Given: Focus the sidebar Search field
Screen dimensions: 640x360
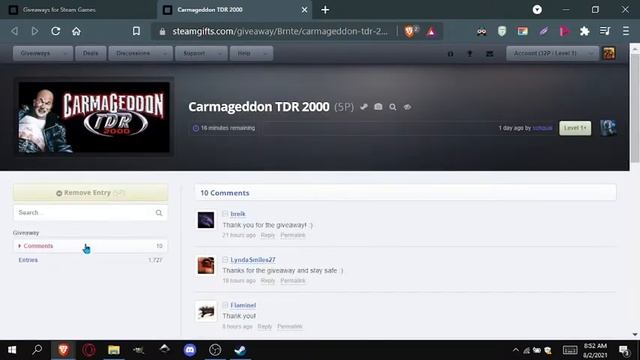Looking at the screenshot, I should coord(90,213).
